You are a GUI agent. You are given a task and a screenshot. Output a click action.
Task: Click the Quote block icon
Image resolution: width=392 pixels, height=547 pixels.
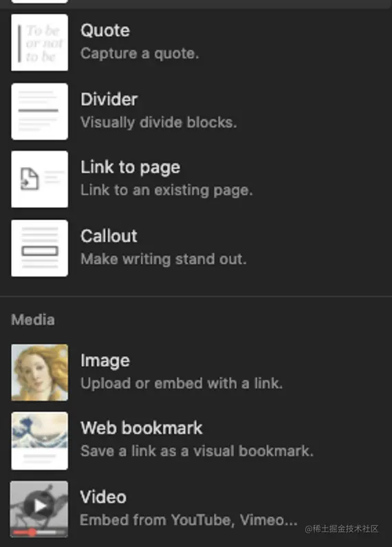tap(39, 42)
